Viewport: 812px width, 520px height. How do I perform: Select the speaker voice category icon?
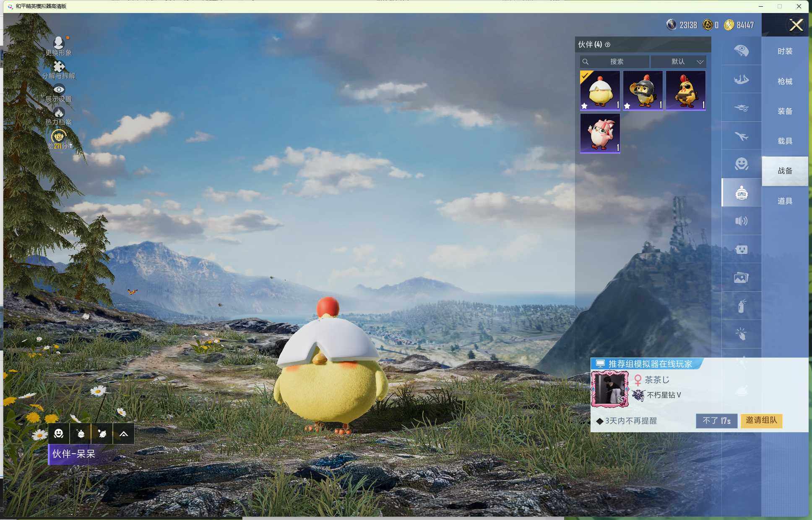741,221
